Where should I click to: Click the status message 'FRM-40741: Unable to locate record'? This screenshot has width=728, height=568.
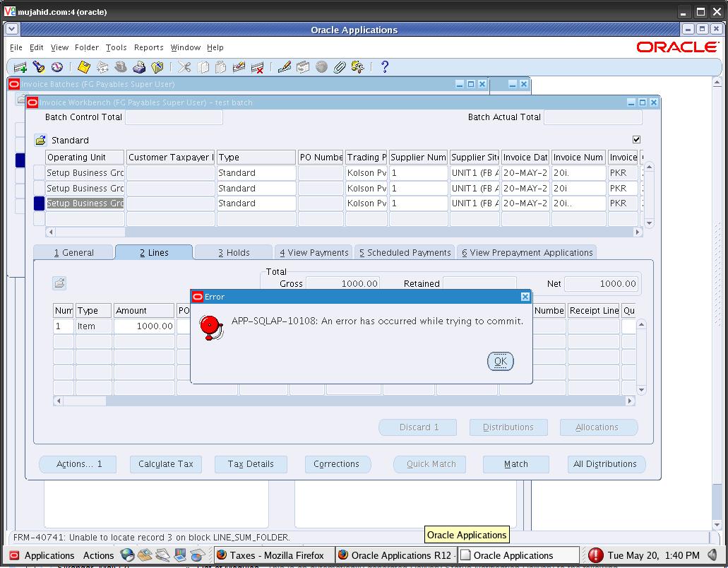[151, 538]
